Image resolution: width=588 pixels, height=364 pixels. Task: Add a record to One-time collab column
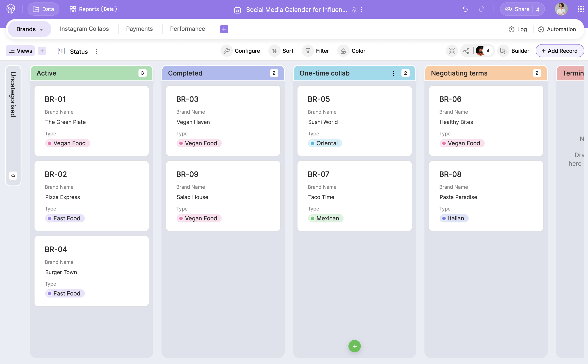pyautogui.click(x=354, y=346)
